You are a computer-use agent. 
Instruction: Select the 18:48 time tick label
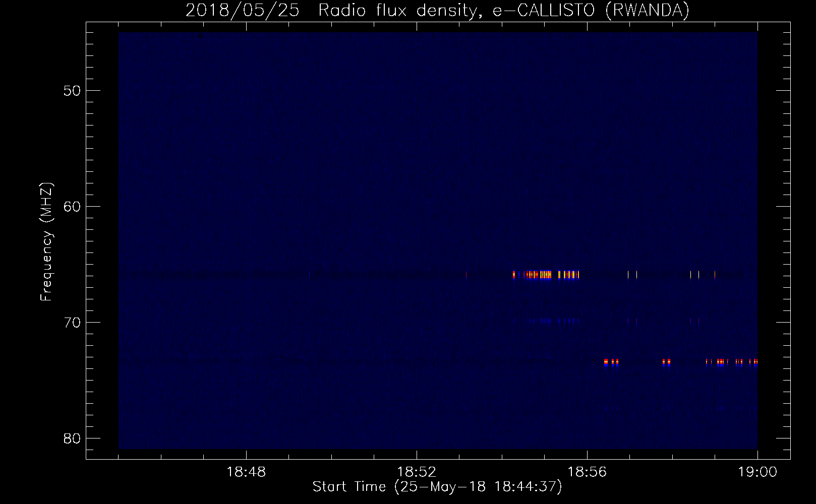tap(246, 472)
